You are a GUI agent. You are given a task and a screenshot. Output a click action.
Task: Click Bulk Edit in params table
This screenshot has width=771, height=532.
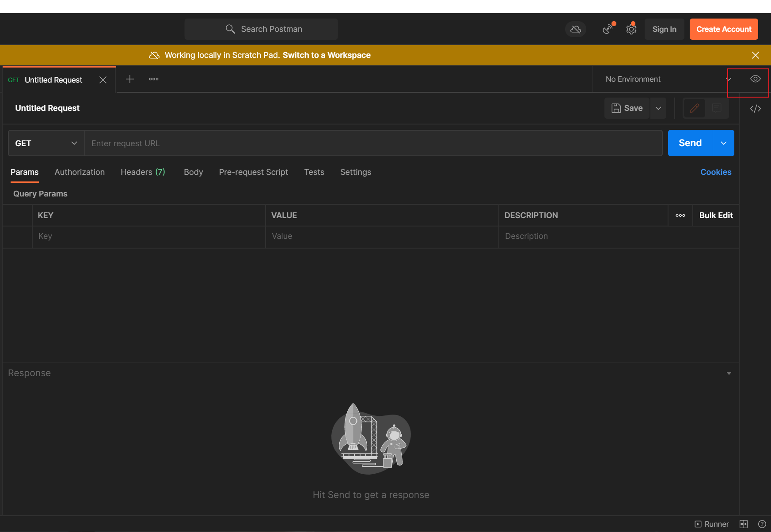tap(716, 215)
